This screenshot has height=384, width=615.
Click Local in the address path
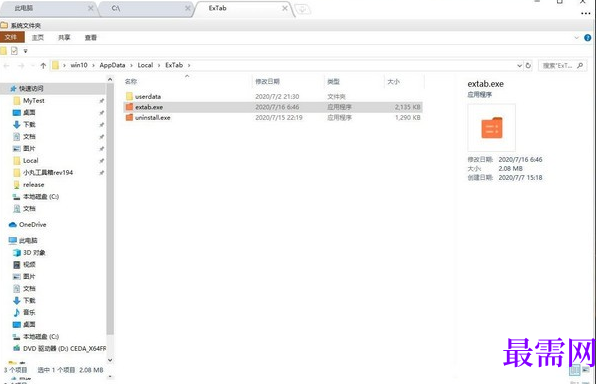click(145, 65)
